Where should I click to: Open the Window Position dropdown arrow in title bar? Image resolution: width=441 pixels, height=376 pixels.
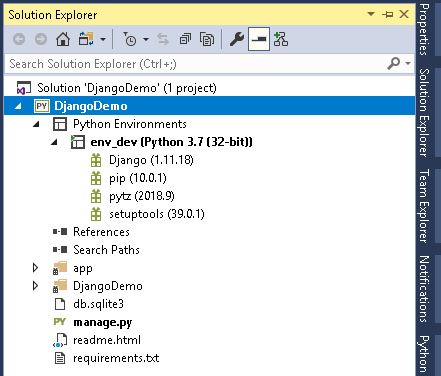371,14
